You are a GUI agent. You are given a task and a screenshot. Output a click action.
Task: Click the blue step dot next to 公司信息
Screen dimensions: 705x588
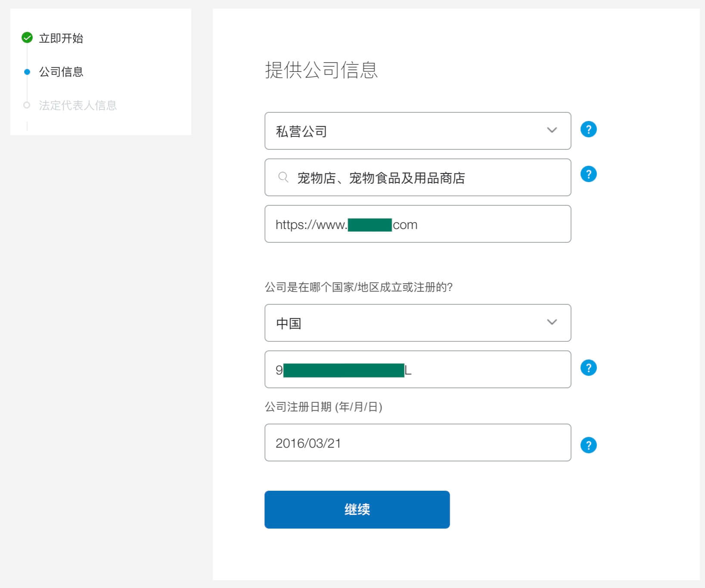(27, 72)
